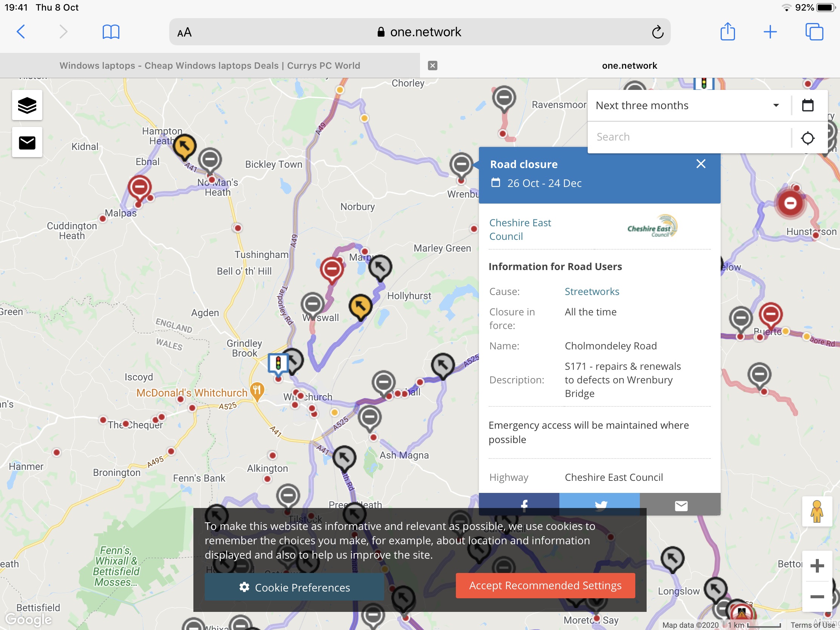Select highlighted red marker near Hunsterson
This screenshot has height=630, width=840.
(791, 203)
